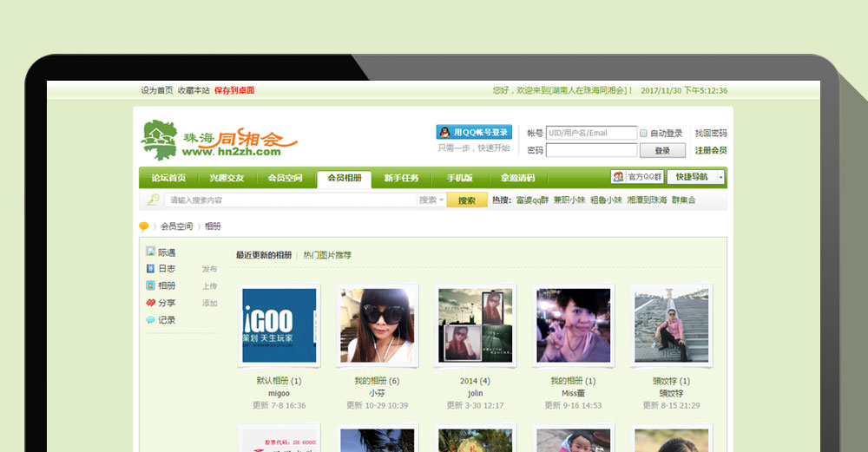Screen dimensions: 868x452
Task: Click username Miss董
Action: coord(573,393)
